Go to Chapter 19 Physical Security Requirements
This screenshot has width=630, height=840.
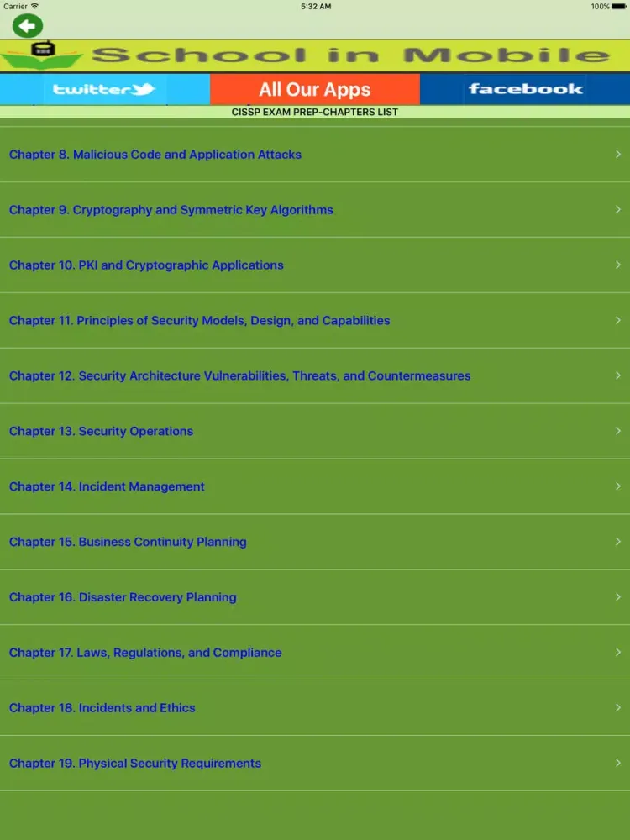click(x=135, y=764)
